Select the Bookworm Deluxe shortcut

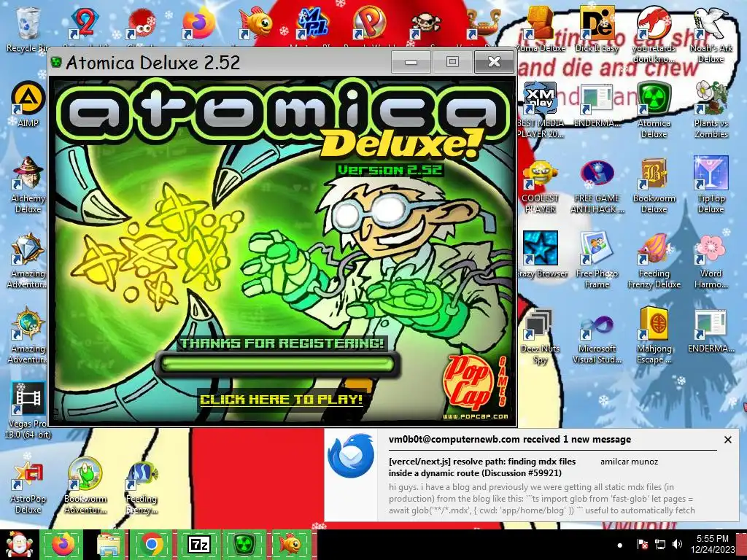[654, 184]
